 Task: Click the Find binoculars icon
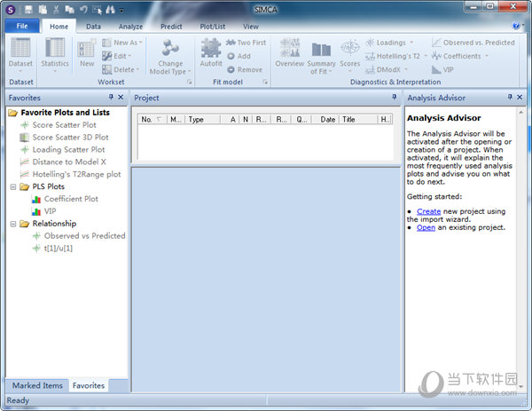point(110,10)
